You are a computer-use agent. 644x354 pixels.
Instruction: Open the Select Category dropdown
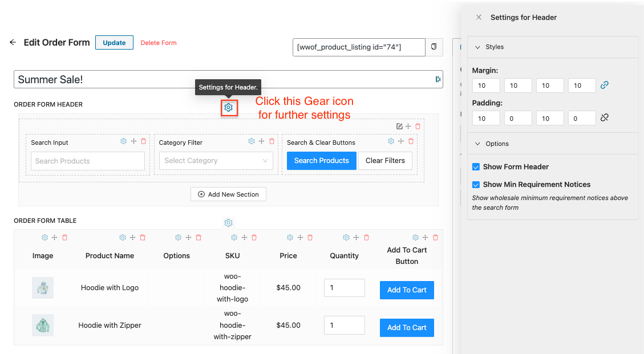[x=216, y=161]
